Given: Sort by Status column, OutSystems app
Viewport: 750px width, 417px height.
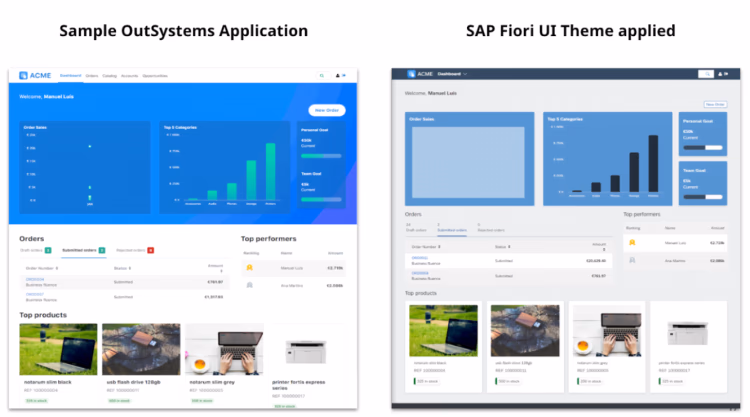Looking at the screenshot, I should click(122, 268).
